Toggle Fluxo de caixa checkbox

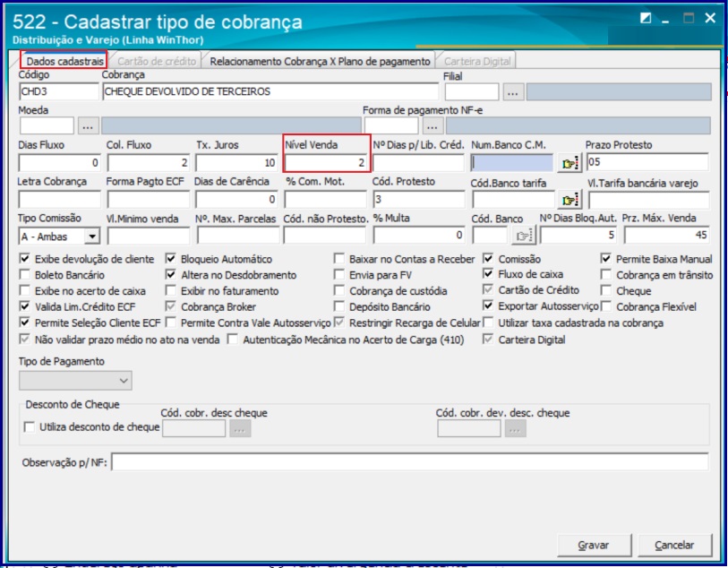click(488, 274)
